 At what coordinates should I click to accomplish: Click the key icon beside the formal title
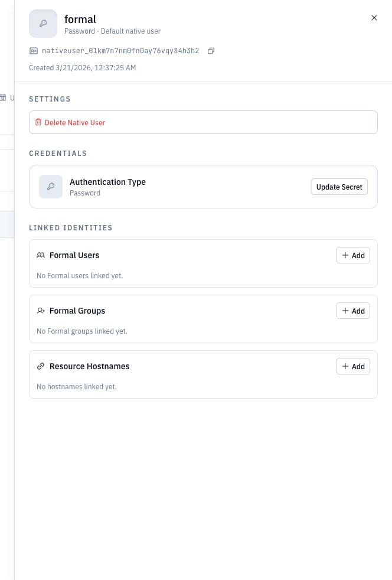tap(43, 24)
